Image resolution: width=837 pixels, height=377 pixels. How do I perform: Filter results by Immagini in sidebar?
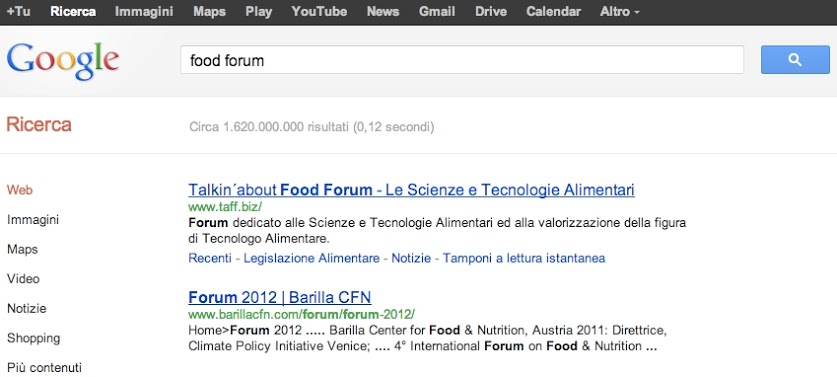[33, 220]
